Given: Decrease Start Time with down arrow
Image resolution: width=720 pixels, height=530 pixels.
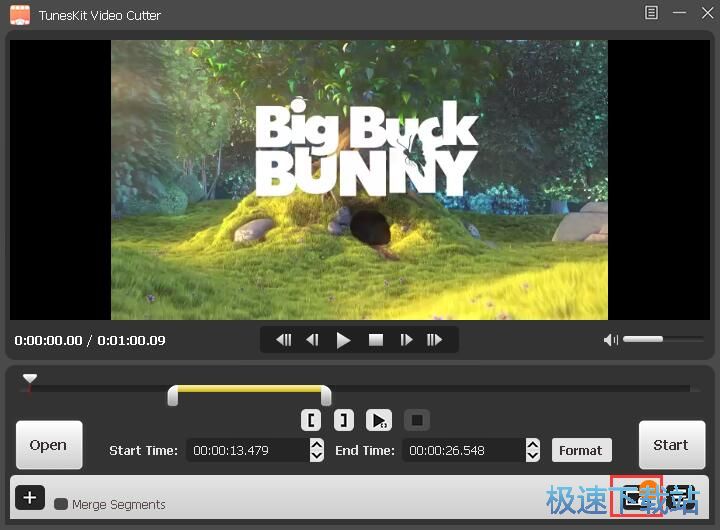Looking at the screenshot, I should (316, 456).
